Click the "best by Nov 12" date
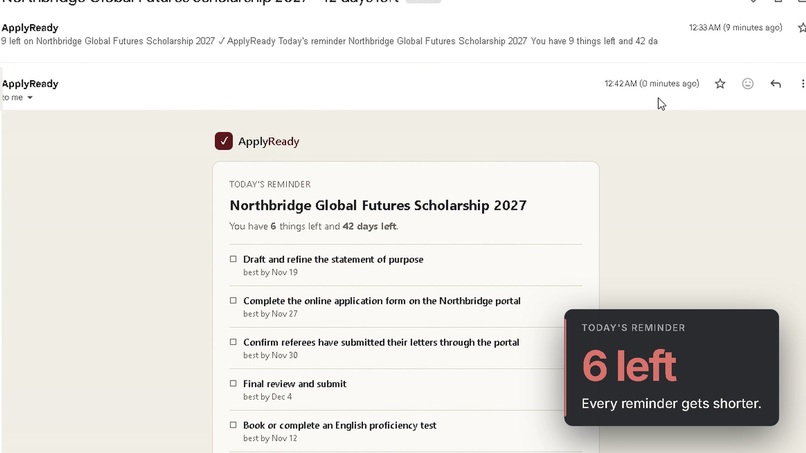The height and width of the screenshot is (453, 806). pyautogui.click(x=270, y=439)
